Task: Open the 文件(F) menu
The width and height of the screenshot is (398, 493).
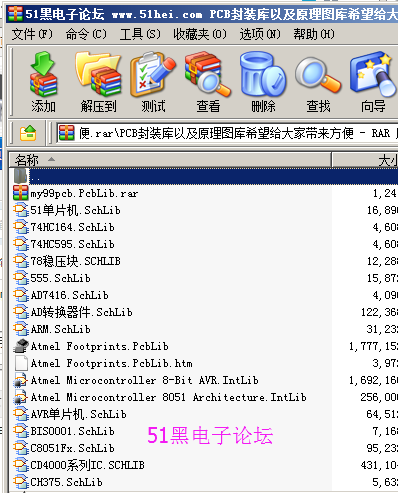Action: pyautogui.click(x=32, y=34)
